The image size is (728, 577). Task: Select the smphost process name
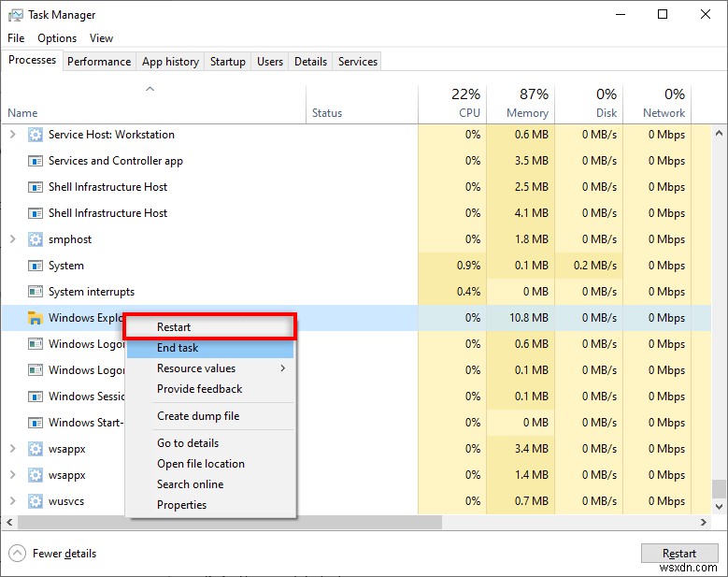pos(70,239)
